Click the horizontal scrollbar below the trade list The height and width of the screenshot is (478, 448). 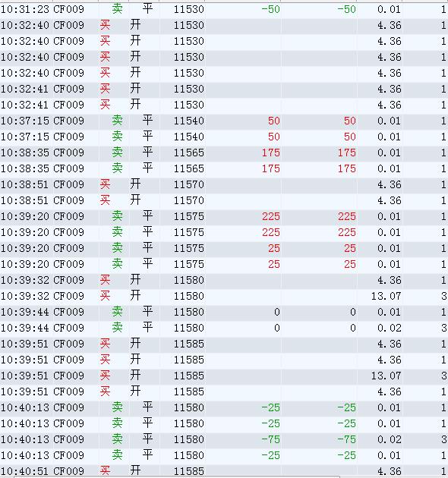pos(177,476)
